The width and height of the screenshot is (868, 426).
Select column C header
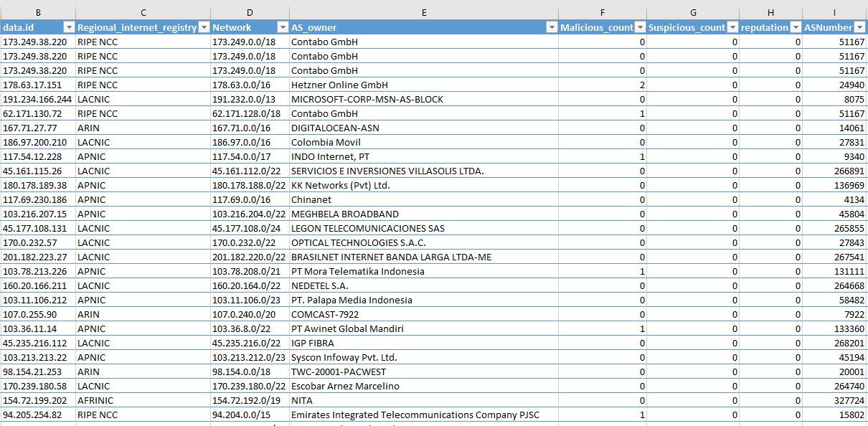[x=143, y=12]
